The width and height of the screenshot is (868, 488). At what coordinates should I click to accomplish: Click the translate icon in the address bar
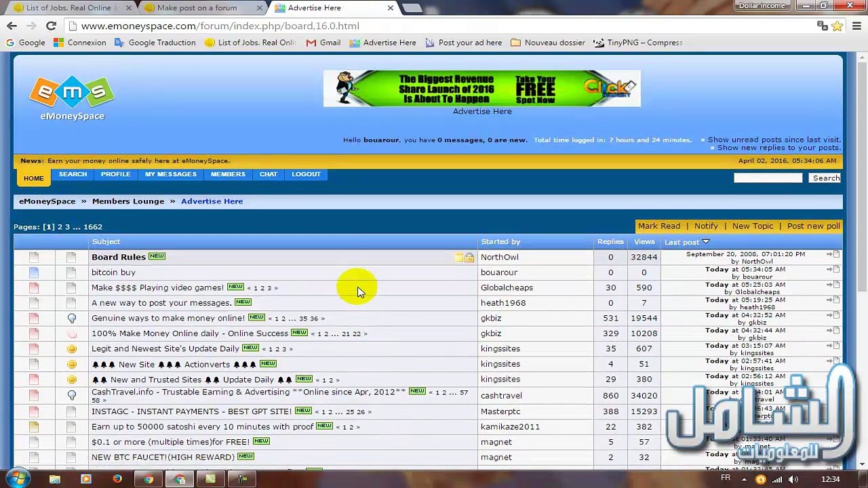click(823, 26)
